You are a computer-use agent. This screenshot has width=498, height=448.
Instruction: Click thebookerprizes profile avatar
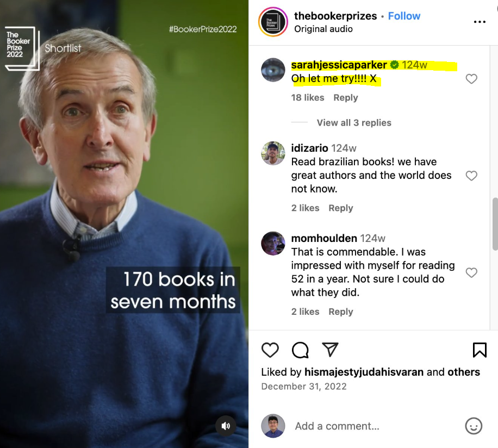coord(273,22)
